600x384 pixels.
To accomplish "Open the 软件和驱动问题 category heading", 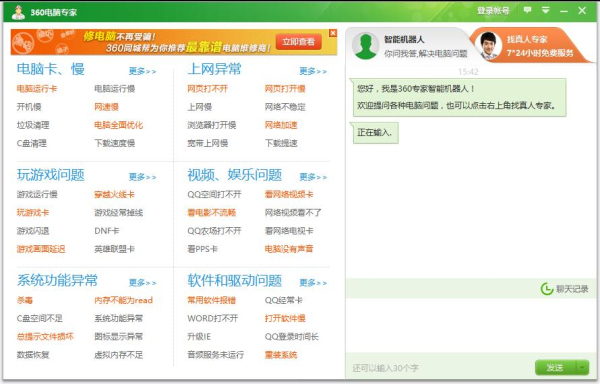I will [235, 280].
